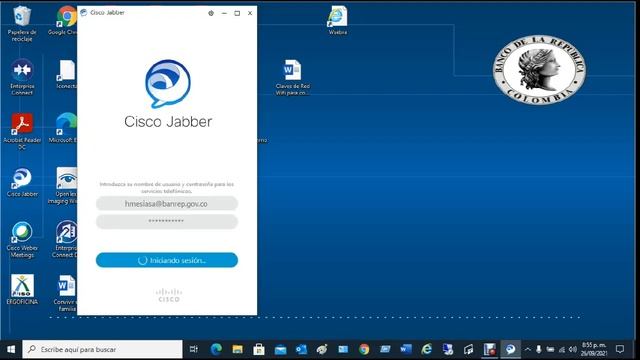Screen dimensions: 640x360
Task: Open Convivir familia Word document icon
Action: click(x=66, y=293)
